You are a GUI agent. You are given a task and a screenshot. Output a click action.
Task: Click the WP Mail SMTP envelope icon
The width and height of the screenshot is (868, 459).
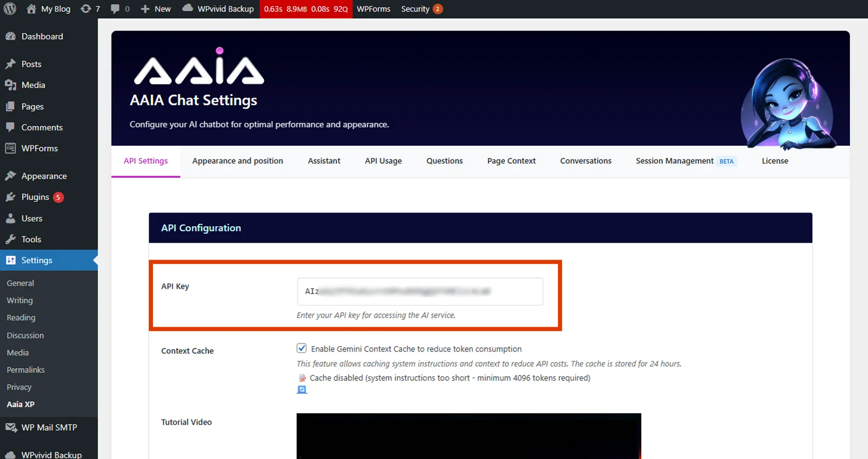[x=11, y=427]
